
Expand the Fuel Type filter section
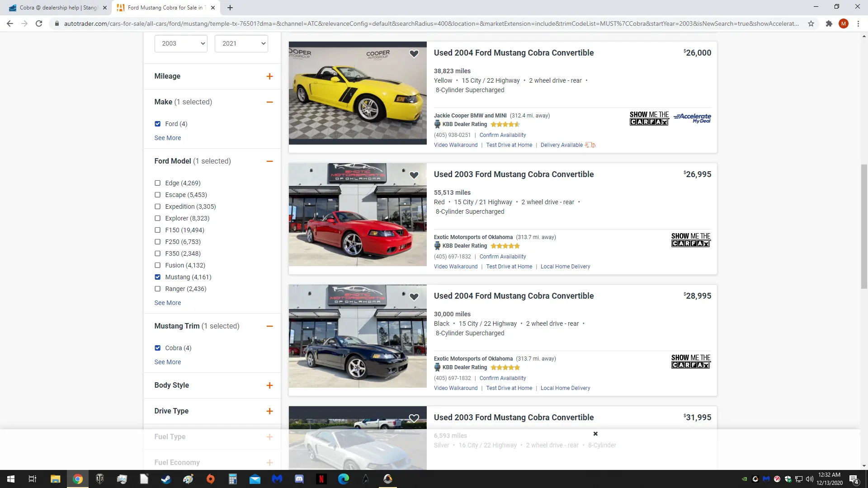(x=269, y=437)
